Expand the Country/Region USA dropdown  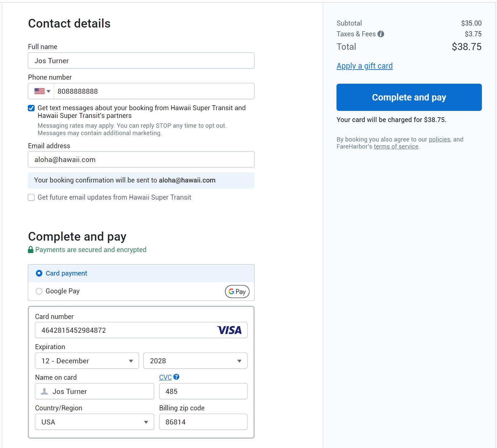[x=94, y=422]
